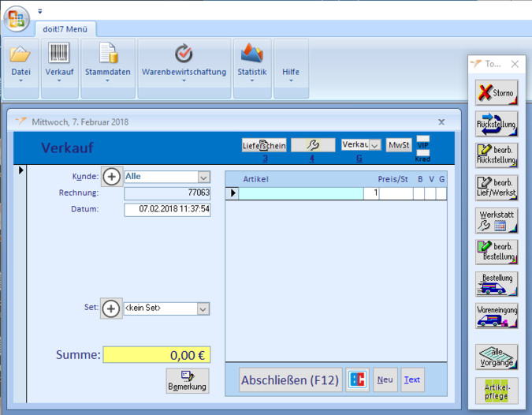Click the Rückstellung arrows button
The width and height of the screenshot is (532, 415).
click(497, 124)
